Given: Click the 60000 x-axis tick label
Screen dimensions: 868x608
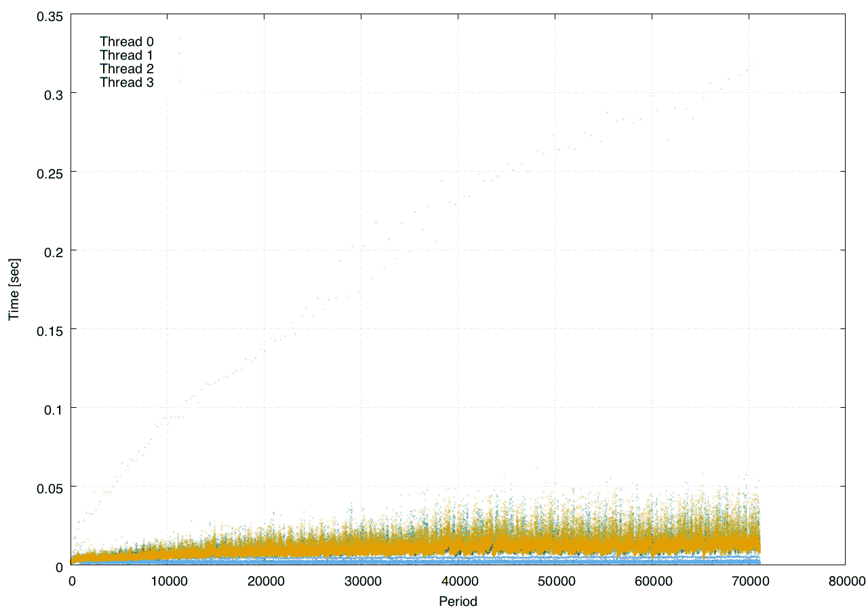Looking at the screenshot, I should pyautogui.click(x=652, y=581).
